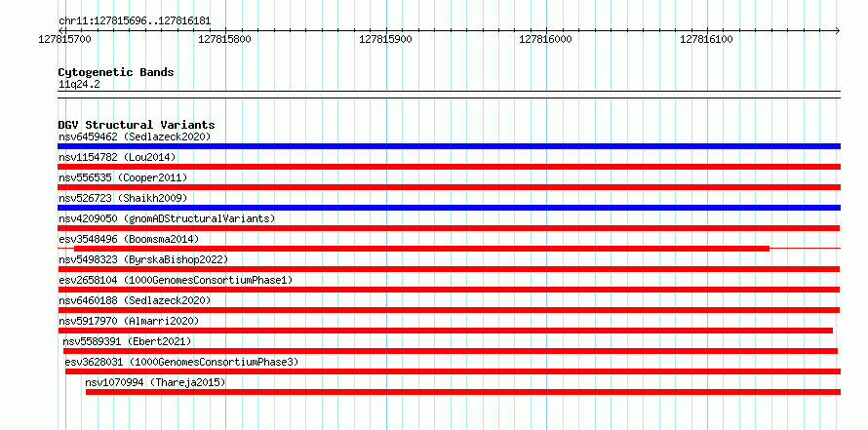Click the chr11:127815696..127816181 coordinate label
The height and width of the screenshot is (430, 868).
[x=135, y=21]
